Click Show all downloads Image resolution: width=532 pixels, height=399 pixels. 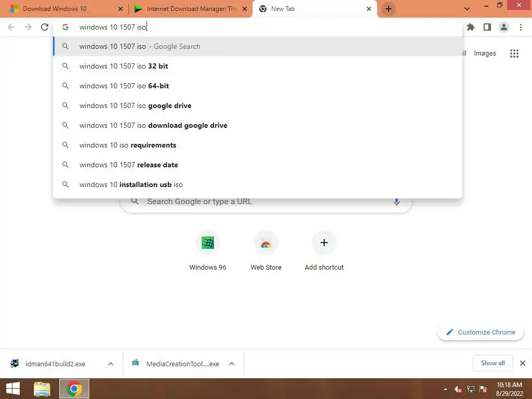click(493, 363)
